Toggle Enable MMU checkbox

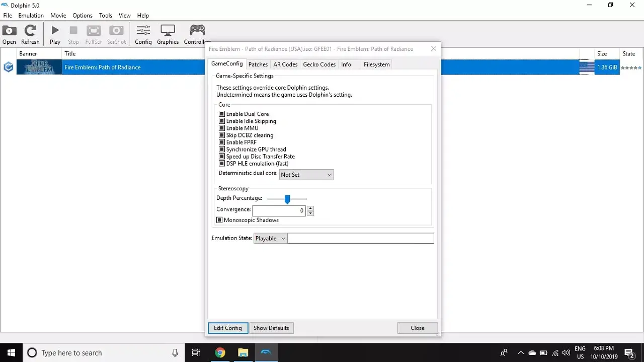pos(222,128)
